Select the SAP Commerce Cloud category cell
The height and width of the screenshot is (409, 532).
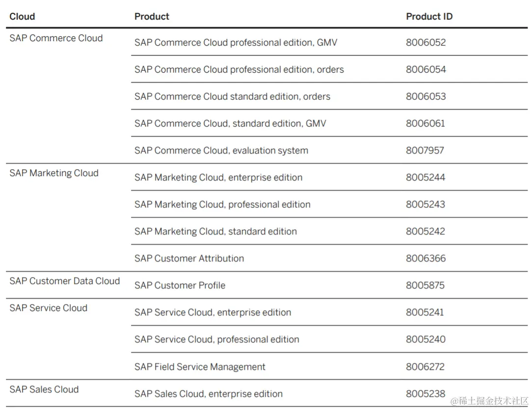pos(56,38)
